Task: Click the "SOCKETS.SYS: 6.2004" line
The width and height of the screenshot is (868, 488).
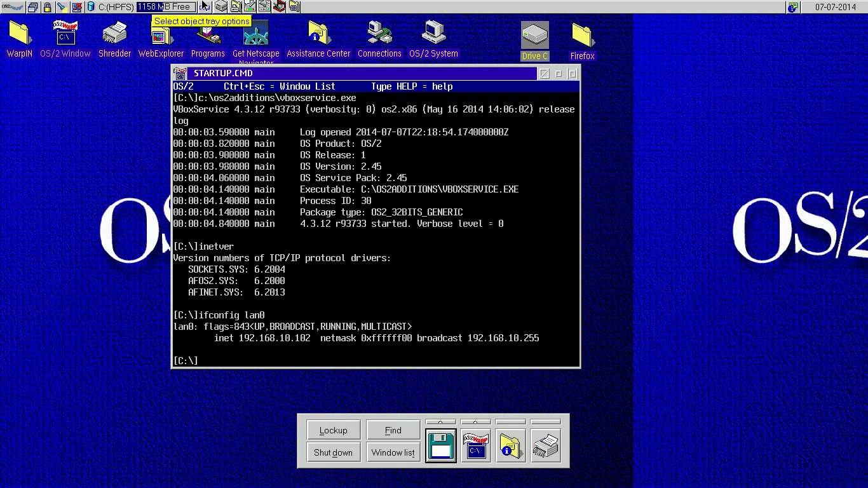Action: 236,269
